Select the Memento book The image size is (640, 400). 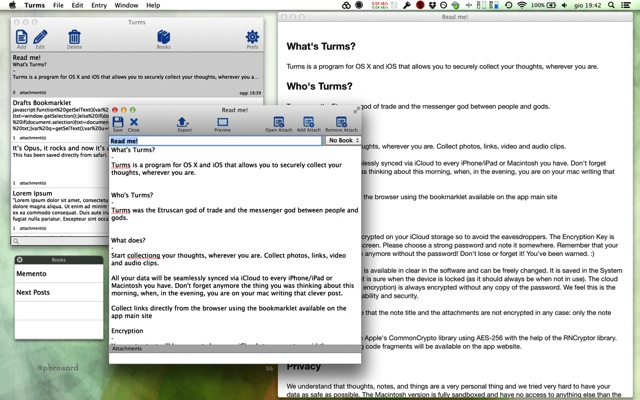[59, 273]
